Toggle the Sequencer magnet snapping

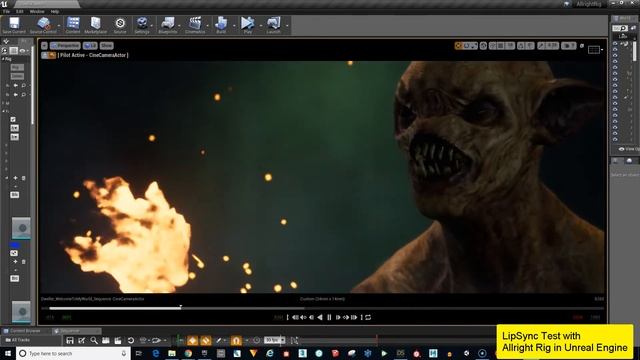click(x=236, y=340)
